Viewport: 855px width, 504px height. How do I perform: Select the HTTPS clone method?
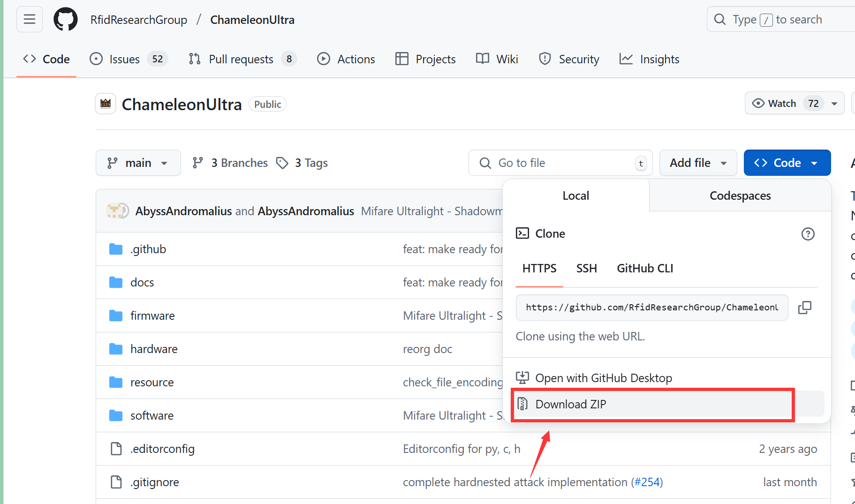coord(539,268)
